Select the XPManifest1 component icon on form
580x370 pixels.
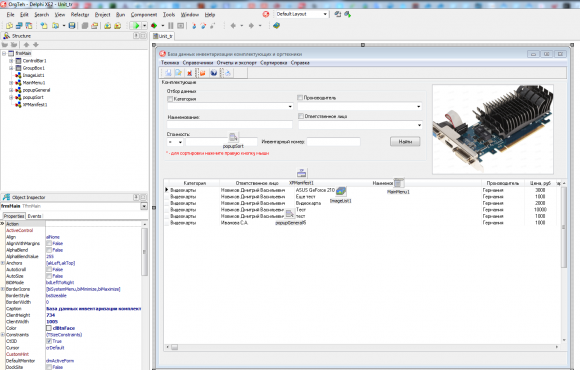pyautogui.click(x=301, y=173)
